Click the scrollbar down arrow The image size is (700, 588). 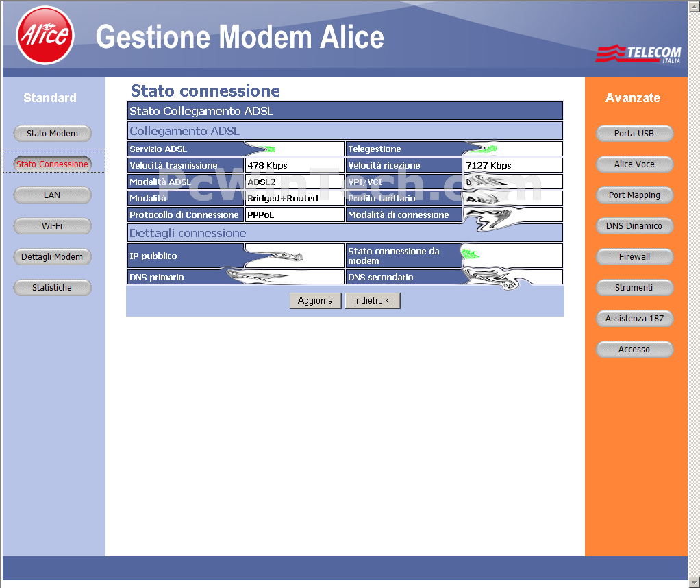pyautogui.click(x=695, y=583)
